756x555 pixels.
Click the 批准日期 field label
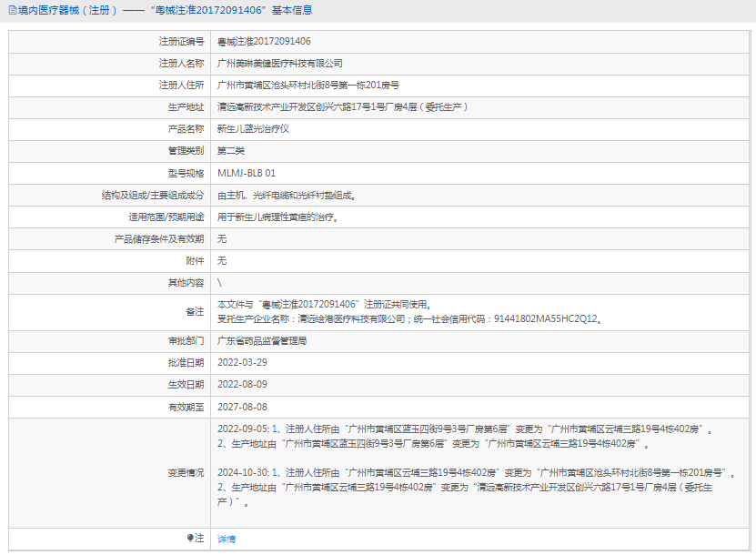coord(186,363)
